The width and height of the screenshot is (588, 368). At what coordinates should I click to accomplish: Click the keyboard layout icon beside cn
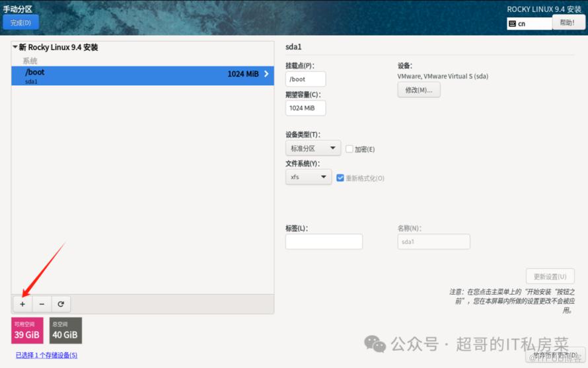coord(512,24)
